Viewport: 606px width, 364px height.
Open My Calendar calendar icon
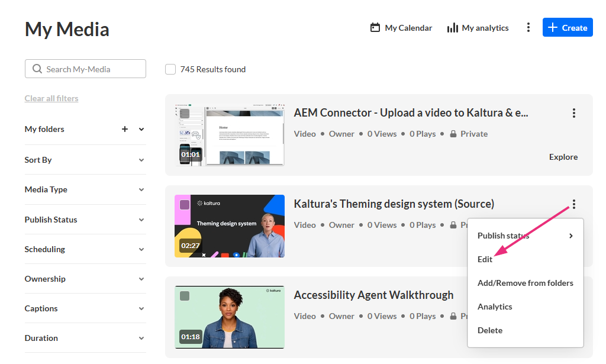coord(375,27)
